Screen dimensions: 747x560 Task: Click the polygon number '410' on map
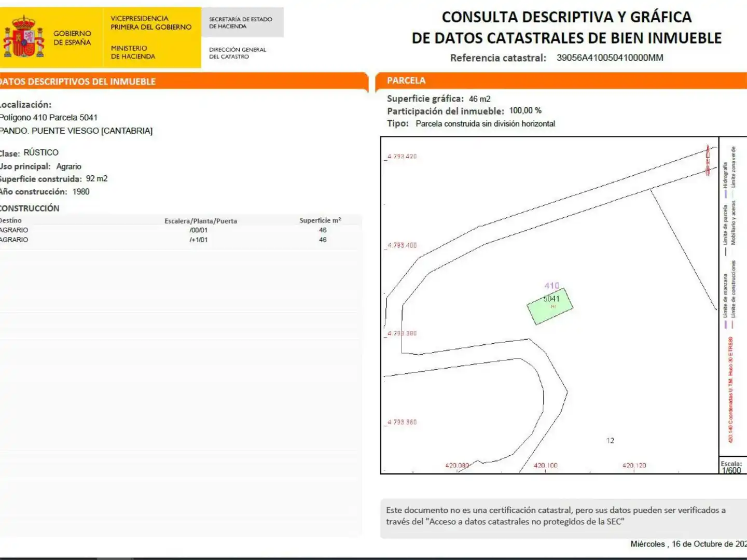[552, 286]
